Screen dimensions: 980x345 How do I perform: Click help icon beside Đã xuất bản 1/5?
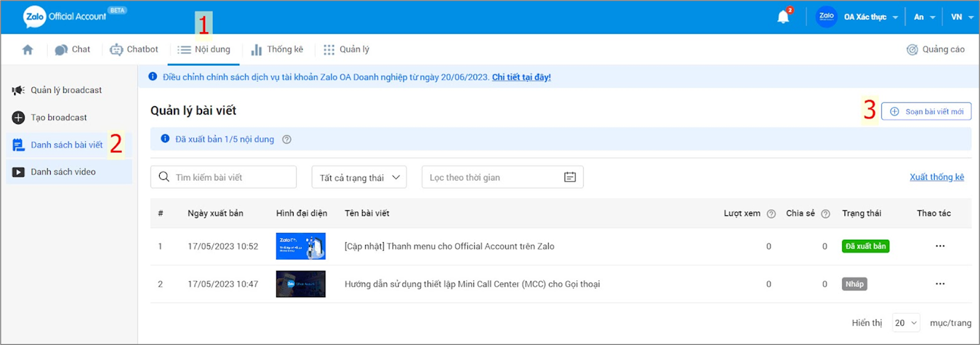point(287,139)
